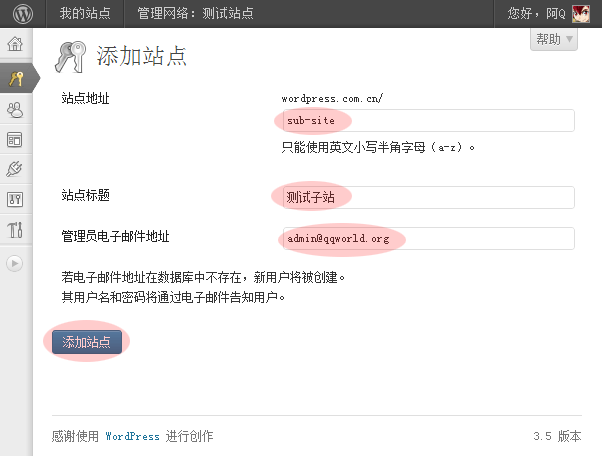Select the Sites keys sidebar icon
Screen dimensions: 602x456
click(17, 78)
